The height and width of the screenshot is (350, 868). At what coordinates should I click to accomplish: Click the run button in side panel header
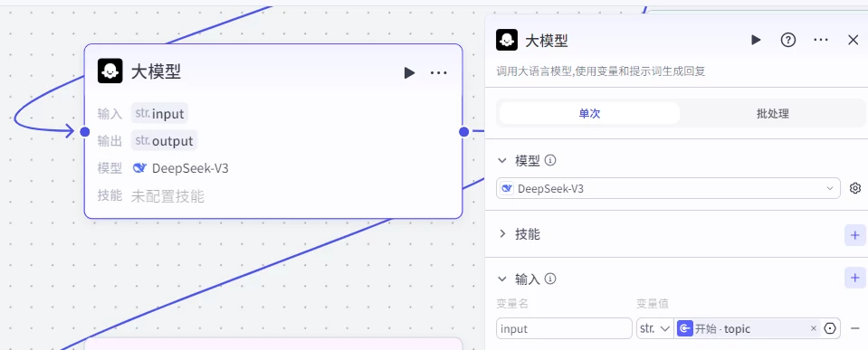point(756,40)
